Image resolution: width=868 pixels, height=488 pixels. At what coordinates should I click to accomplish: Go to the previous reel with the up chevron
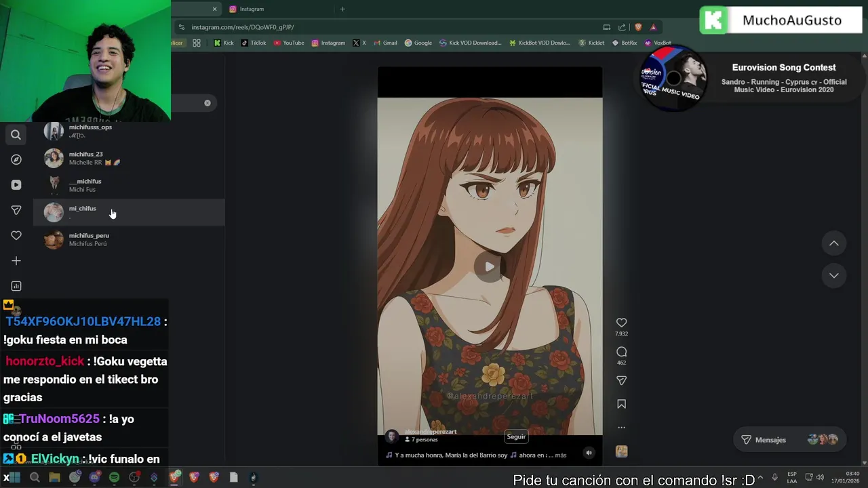click(x=834, y=243)
